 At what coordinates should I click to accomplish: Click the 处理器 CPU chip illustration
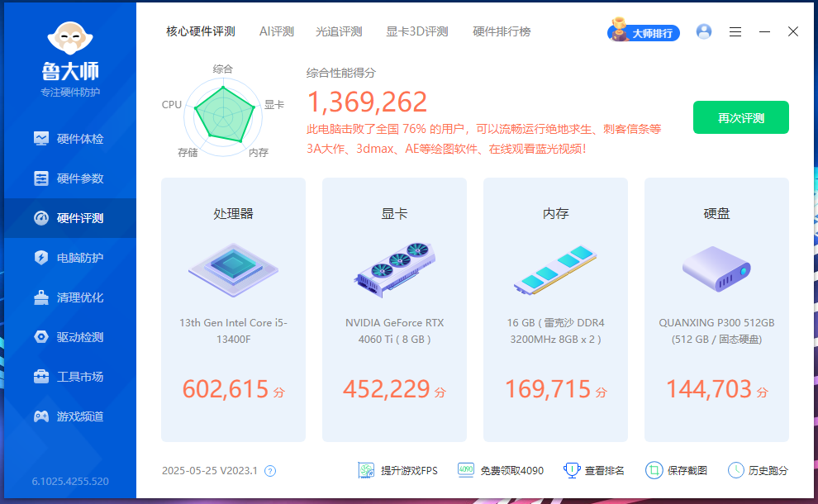point(233,269)
